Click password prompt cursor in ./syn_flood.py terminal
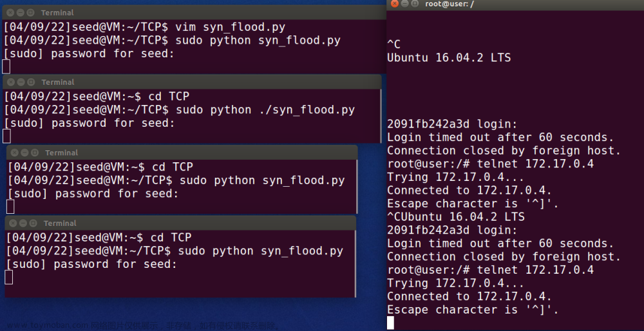 [6, 136]
